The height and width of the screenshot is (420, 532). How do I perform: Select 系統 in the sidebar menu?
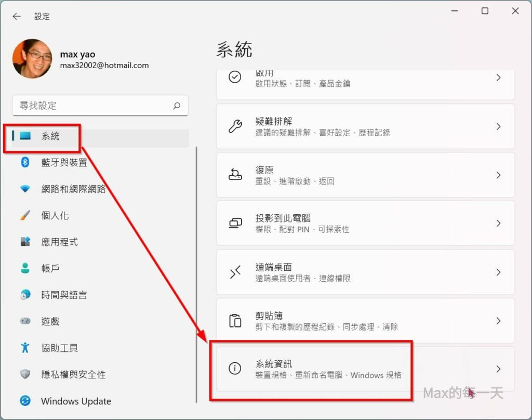[x=50, y=136]
